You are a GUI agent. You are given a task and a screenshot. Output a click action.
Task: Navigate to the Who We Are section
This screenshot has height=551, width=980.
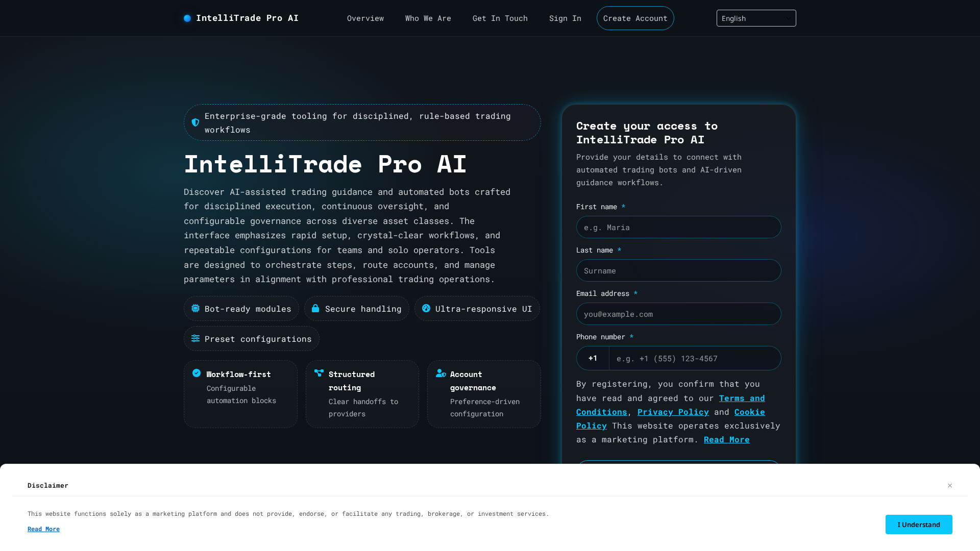click(428, 18)
